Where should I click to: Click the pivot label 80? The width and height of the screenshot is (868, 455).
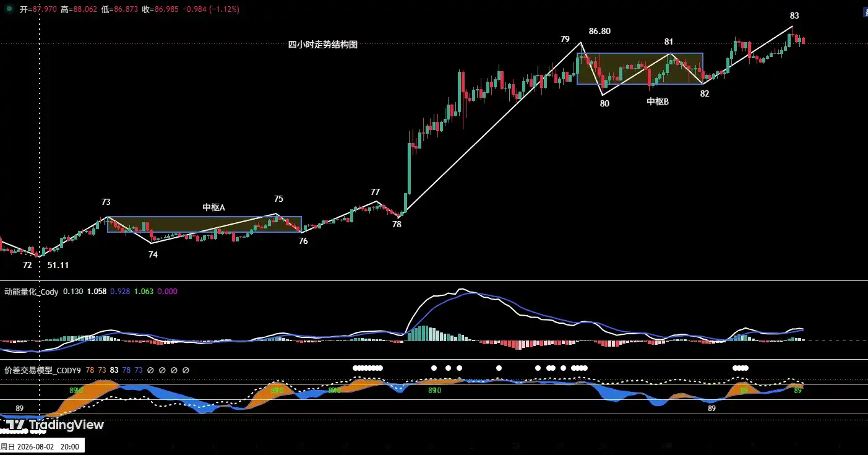(604, 103)
